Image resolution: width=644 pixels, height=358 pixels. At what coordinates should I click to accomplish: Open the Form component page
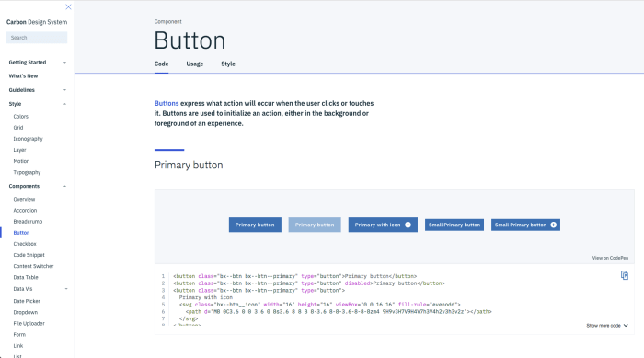coord(19,334)
